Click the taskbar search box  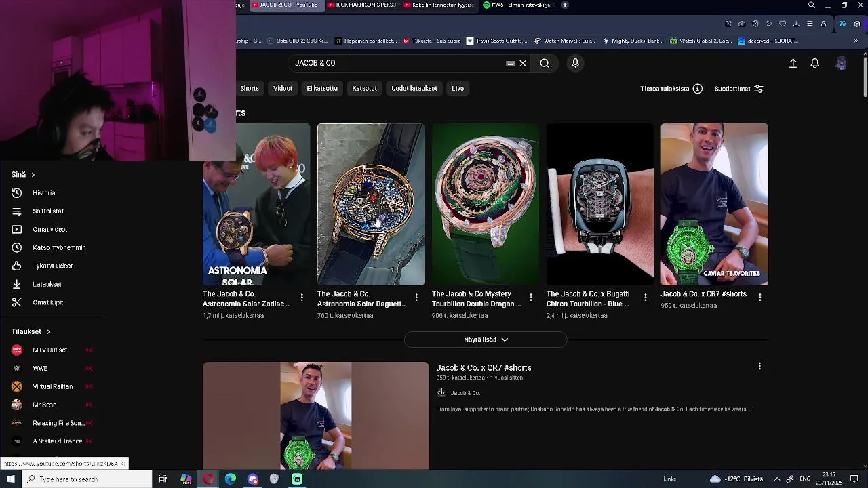tap(86, 479)
